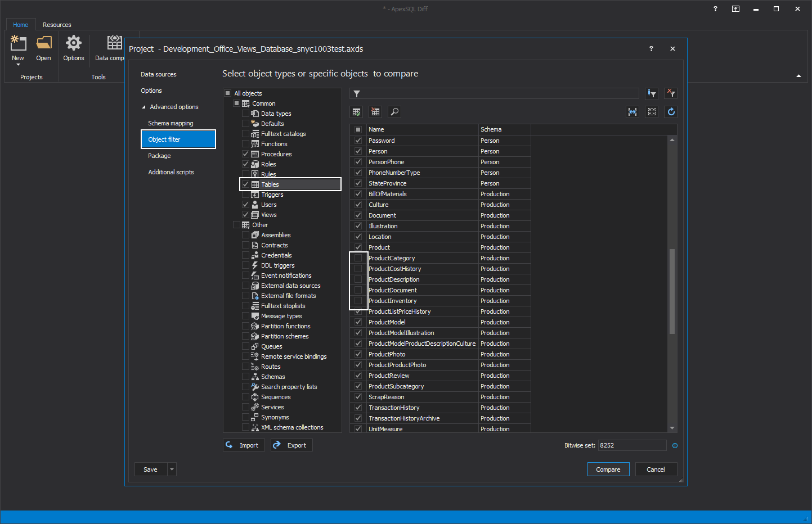Open the Data sources page

tap(158, 74)
